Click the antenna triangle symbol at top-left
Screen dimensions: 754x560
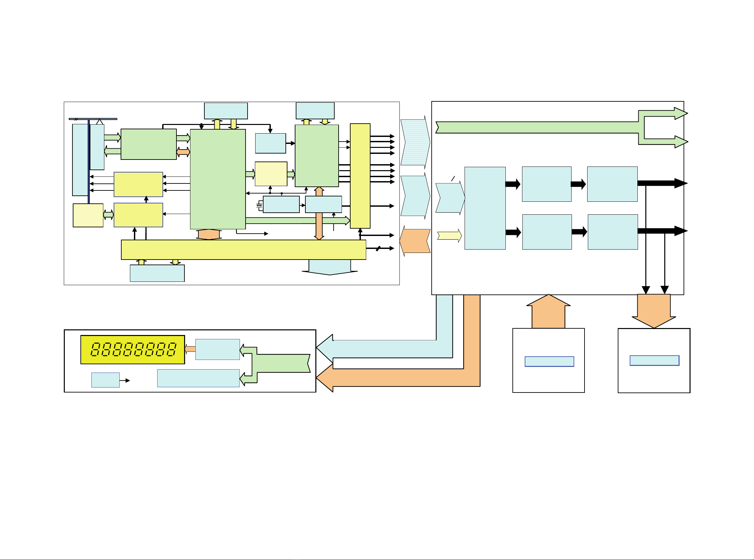pos(99,122)
